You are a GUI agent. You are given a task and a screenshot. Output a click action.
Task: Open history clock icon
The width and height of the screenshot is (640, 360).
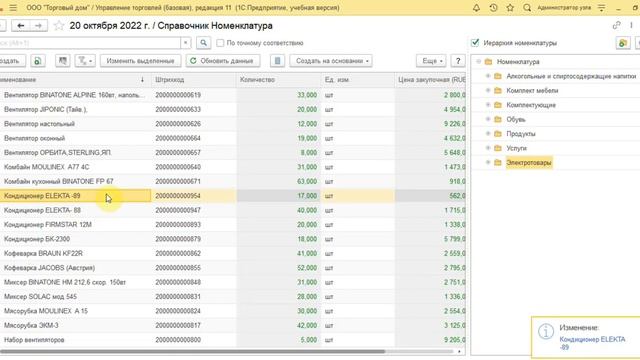(x=493, y=8)
